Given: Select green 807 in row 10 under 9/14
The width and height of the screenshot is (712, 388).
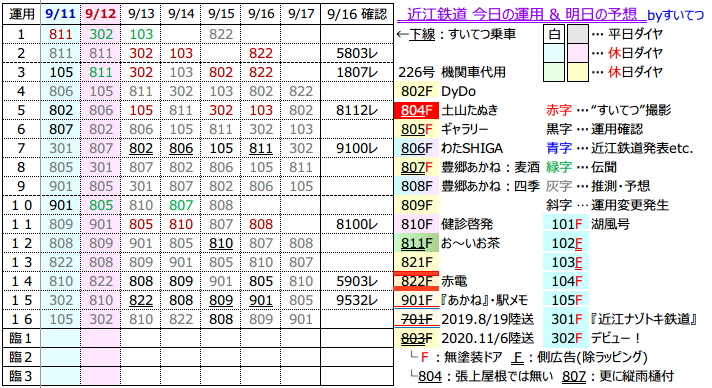Looking at the screenshot, I should tap(181, 205).
